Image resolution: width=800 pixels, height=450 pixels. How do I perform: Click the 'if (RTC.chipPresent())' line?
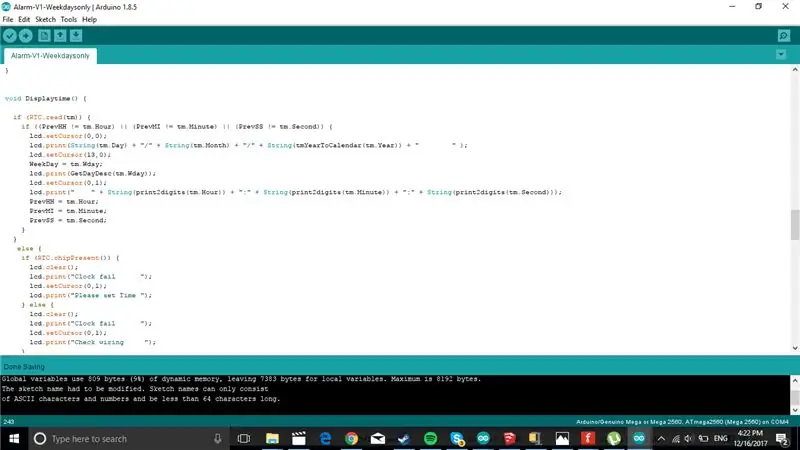70,258
